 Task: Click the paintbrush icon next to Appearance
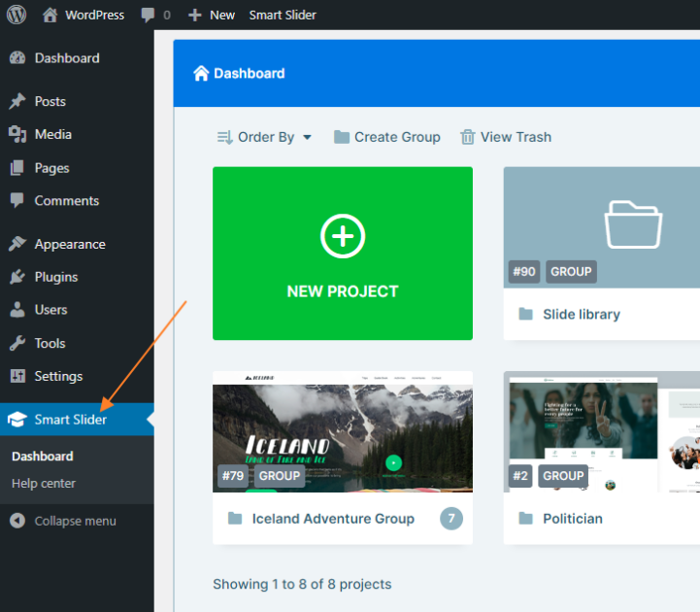[17, 244]
